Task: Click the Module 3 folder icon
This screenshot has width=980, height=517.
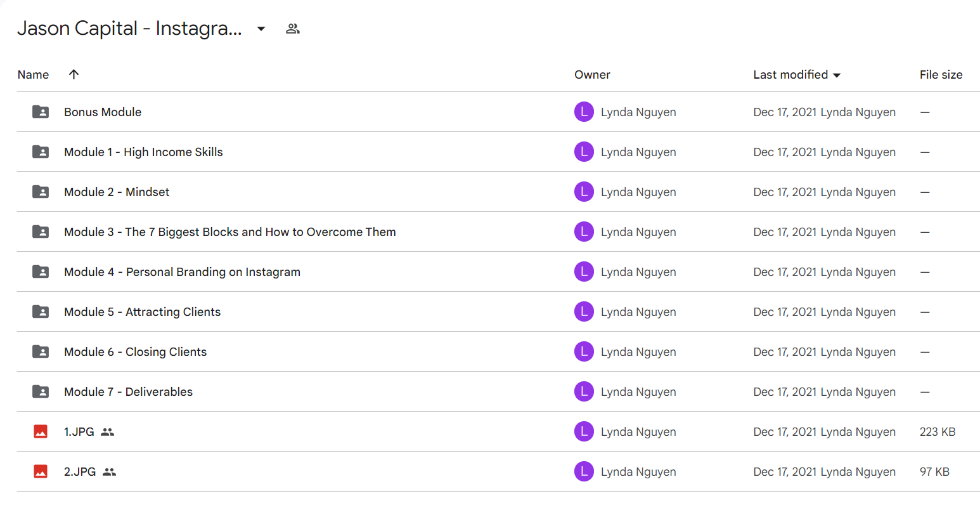Action: point(41,232)
